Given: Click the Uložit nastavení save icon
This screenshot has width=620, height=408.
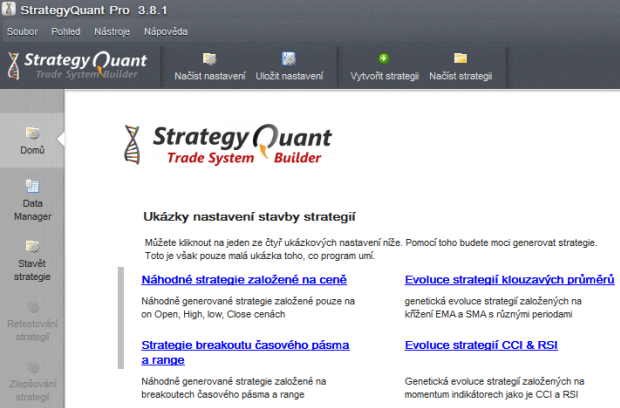Looking at the screenshot, I should coord(289,59).
